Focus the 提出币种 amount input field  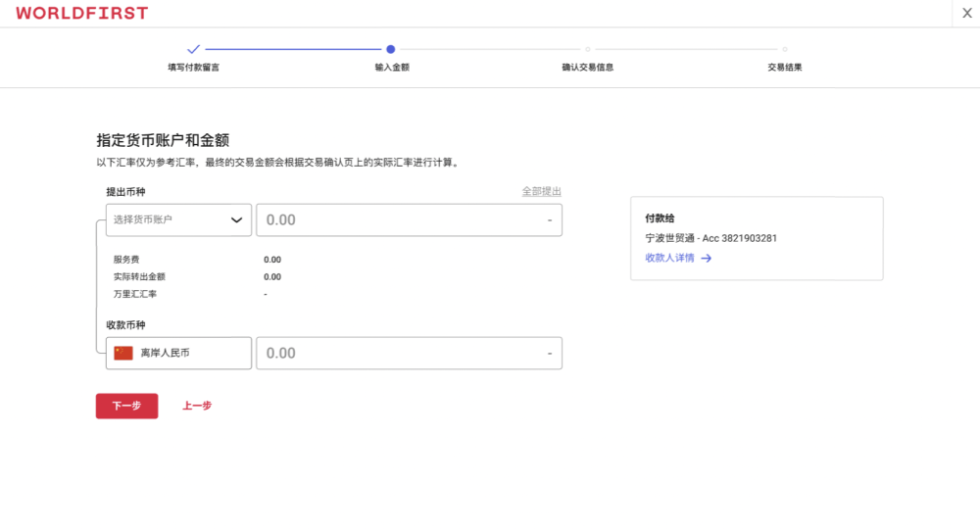point(402,220)
